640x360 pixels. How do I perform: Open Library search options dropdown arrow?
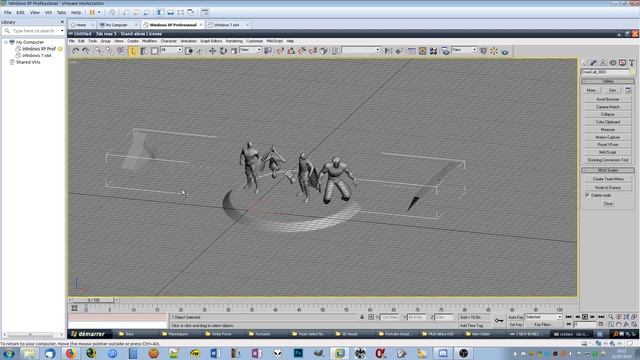(x=62, y=31)
